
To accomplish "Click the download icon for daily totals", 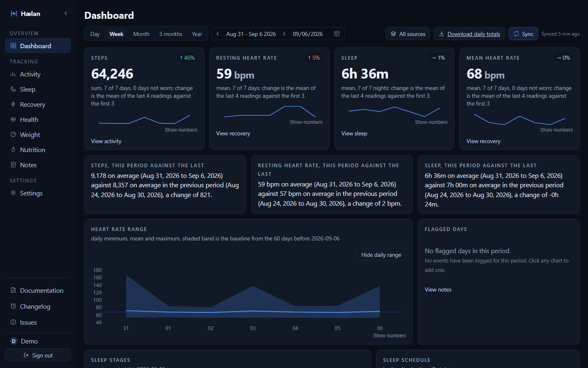I will (441, 34).
